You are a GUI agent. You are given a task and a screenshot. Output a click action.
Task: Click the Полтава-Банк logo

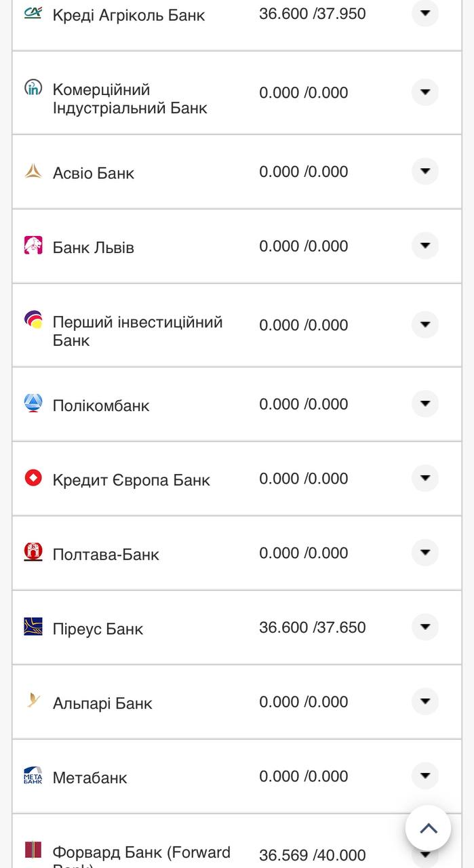pyautogui.click(x=33, y=552)
